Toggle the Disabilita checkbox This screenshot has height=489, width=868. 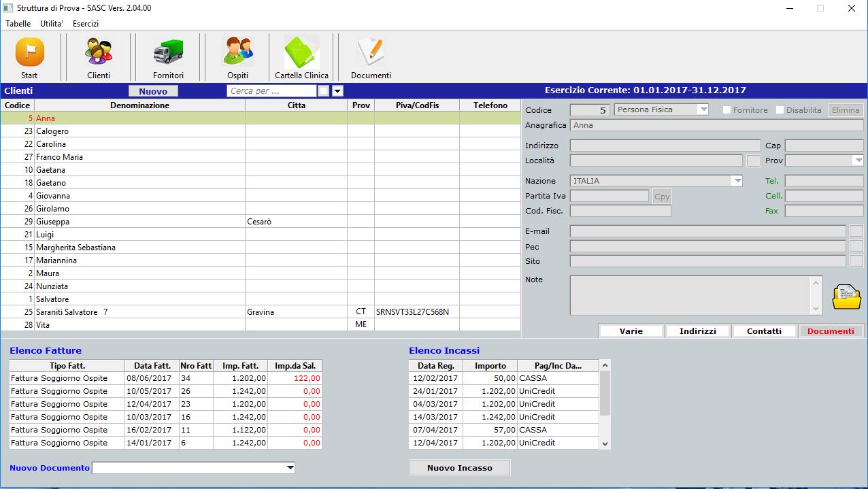[780, 110]
